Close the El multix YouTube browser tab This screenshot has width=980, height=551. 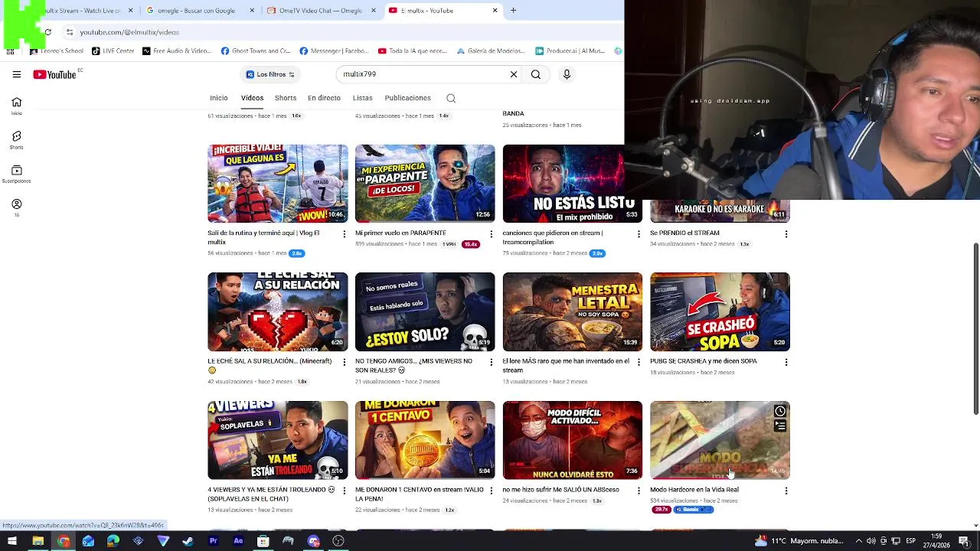(495, 11)
